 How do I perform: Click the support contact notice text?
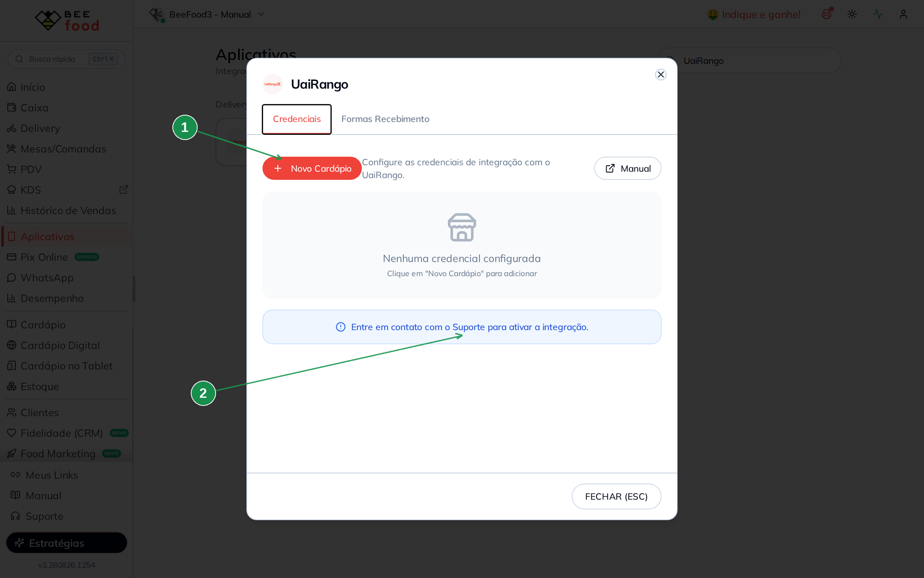click(470, 327)
